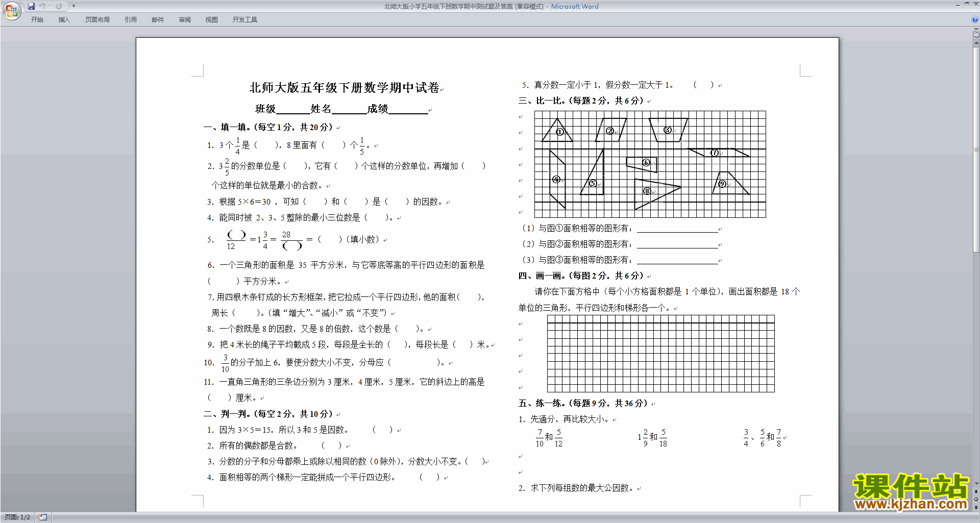
Task: Click the vertical scrollbar thumb
Action: [976, 150]
